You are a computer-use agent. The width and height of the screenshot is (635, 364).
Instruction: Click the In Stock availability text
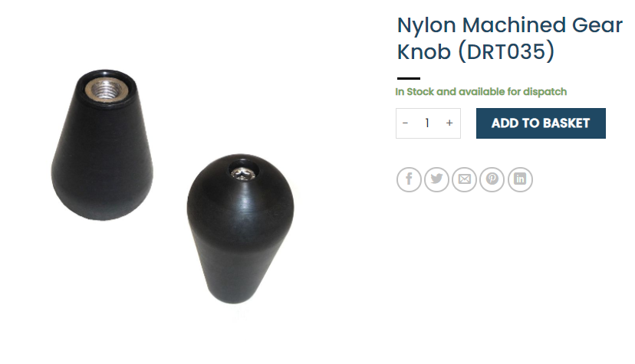click(x=481, y=92)
